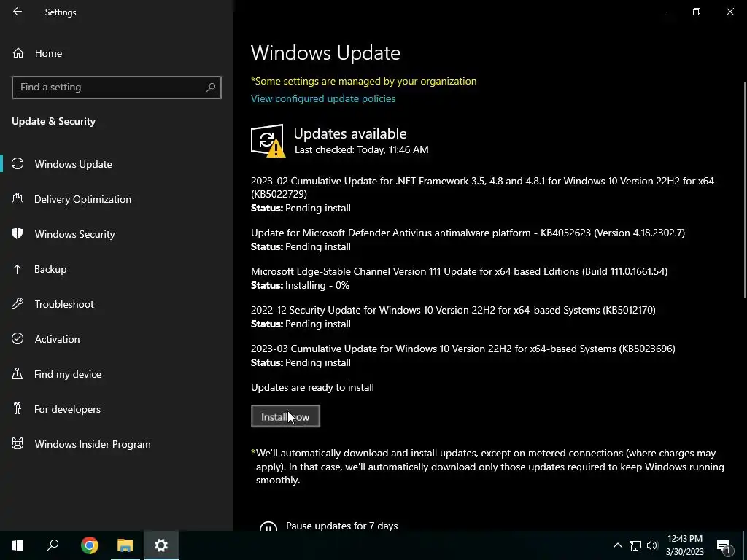Click the Windows Insider Program cat icon
This screenshot has width=747, height=560.
[x=18, y=444]
